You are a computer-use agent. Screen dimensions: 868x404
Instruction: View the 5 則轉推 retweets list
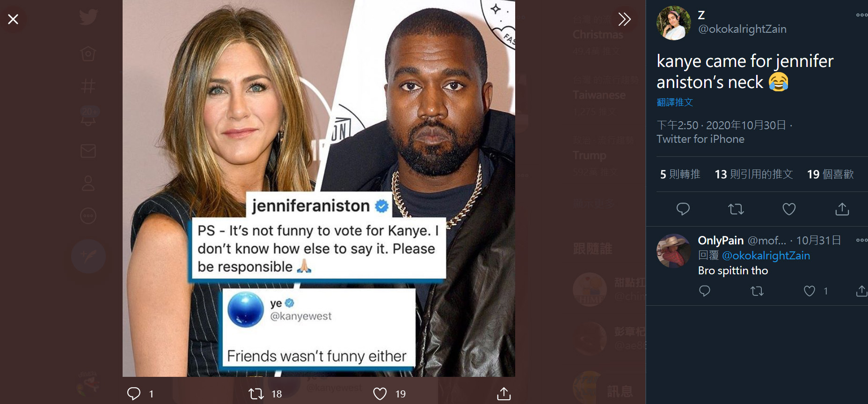680,174
